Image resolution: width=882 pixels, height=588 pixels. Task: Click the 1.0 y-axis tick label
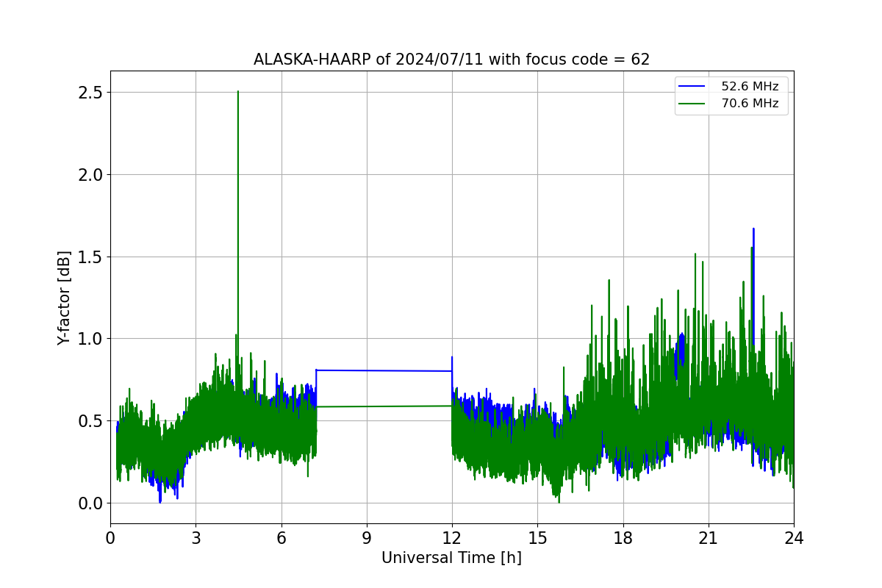coord(89,339)
